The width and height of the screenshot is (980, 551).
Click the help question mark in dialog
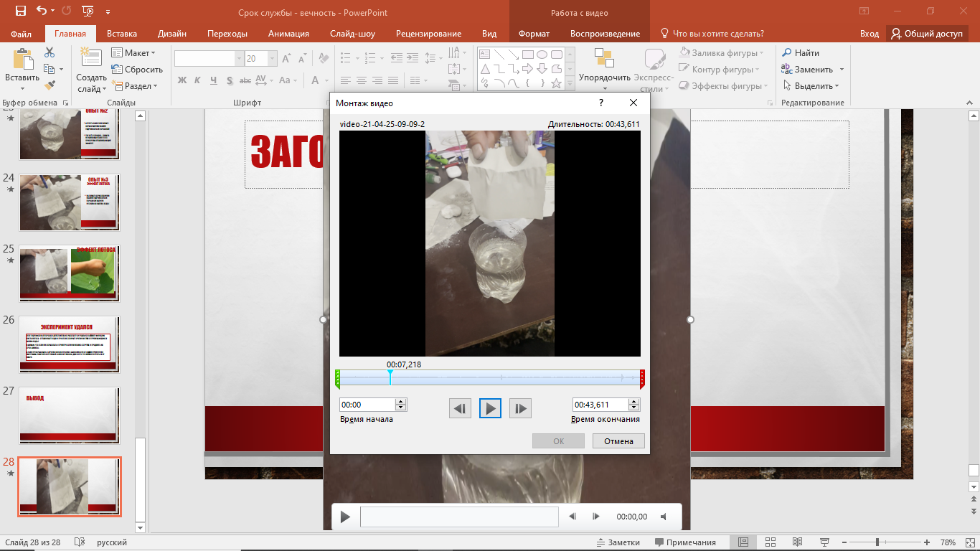[x=601, y=103]
